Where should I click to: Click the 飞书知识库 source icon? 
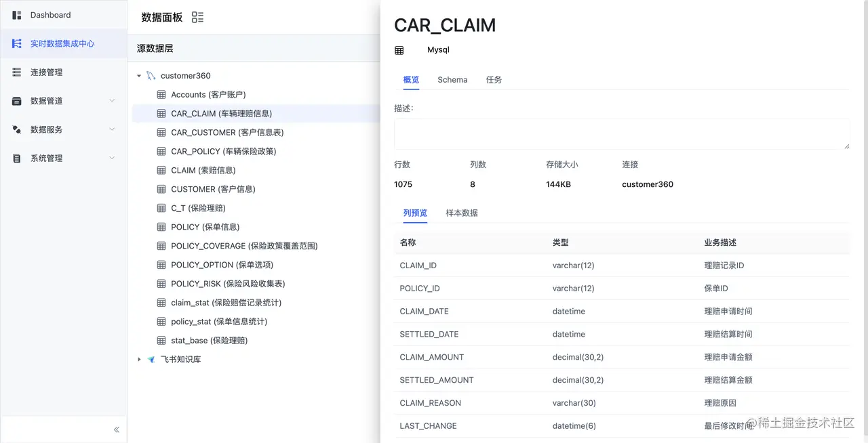pyautogui.click(x=151, y=360)
